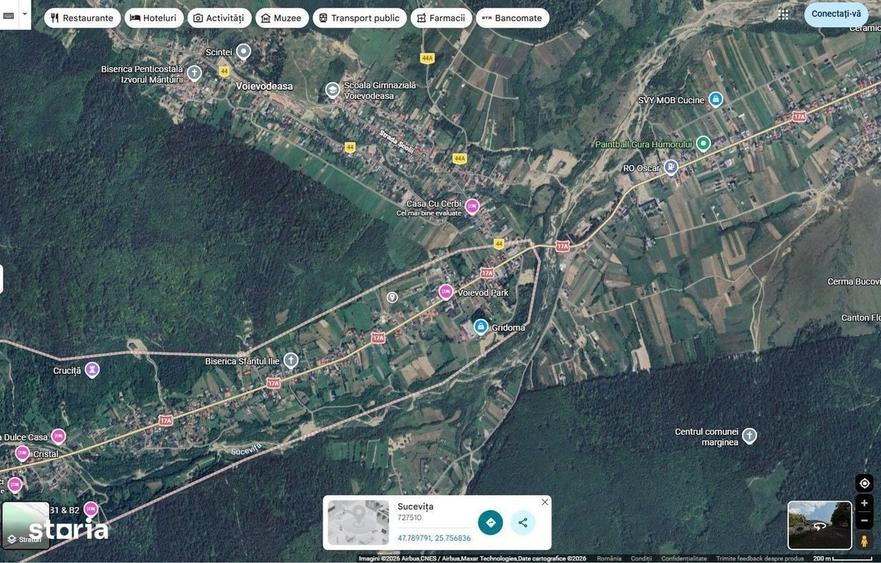Open the dropdown arrow at top-left corner
881x563 pixels.
coord(24,15)
